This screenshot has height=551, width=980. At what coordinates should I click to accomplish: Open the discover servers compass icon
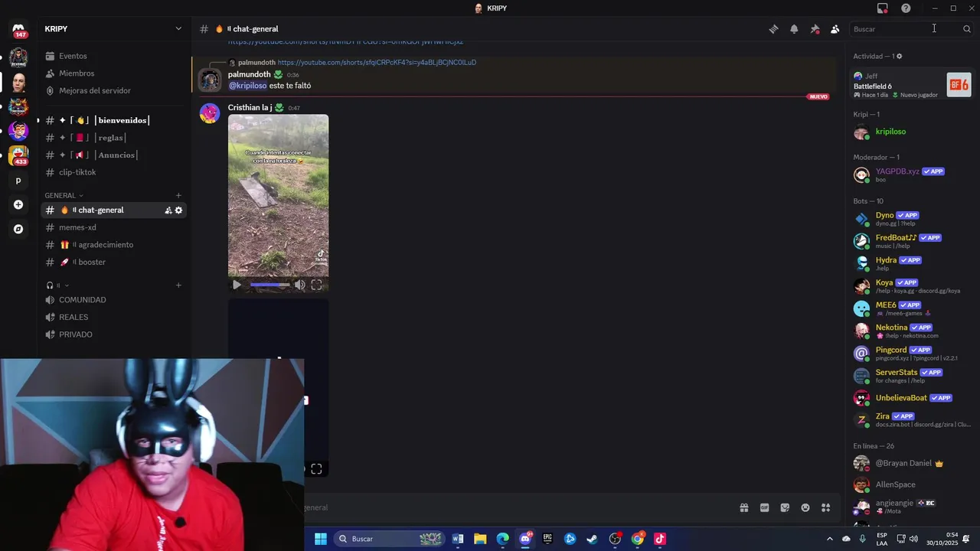(x=18, y=229)
